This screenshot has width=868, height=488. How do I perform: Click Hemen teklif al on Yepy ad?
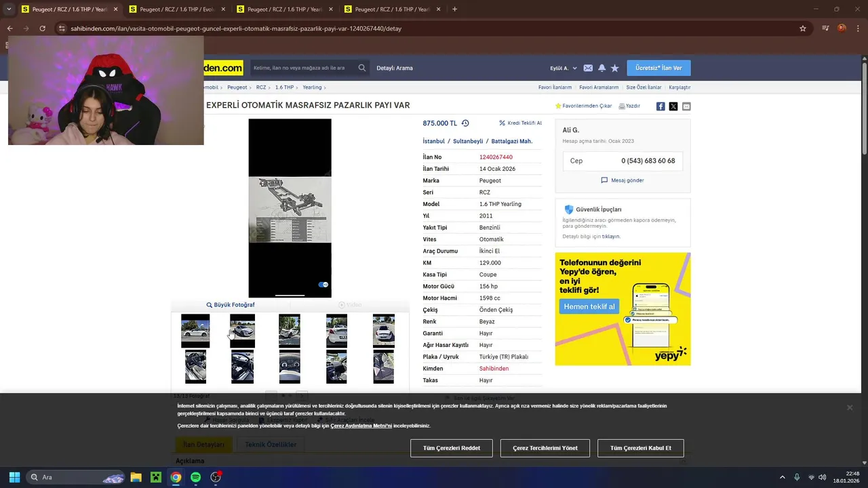point(589,306)
